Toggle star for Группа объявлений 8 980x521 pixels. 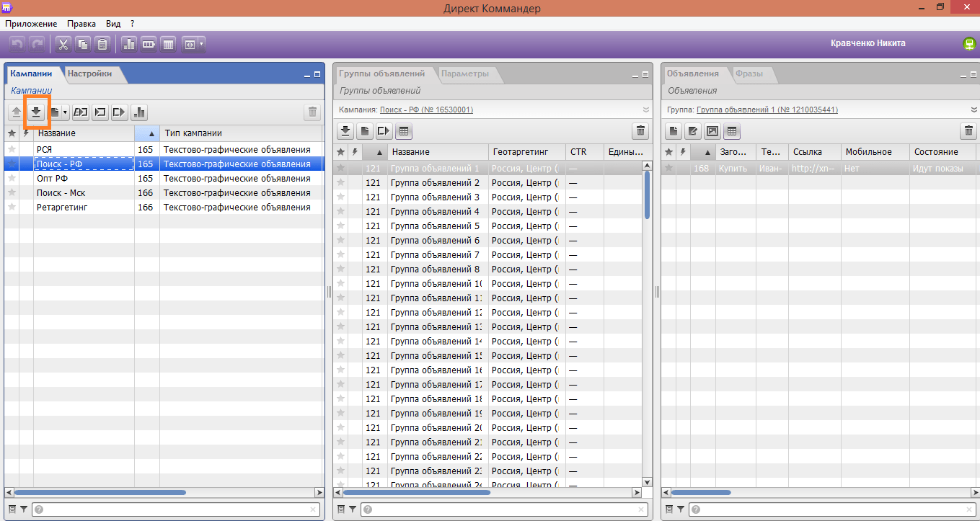[x=341, y=269]
